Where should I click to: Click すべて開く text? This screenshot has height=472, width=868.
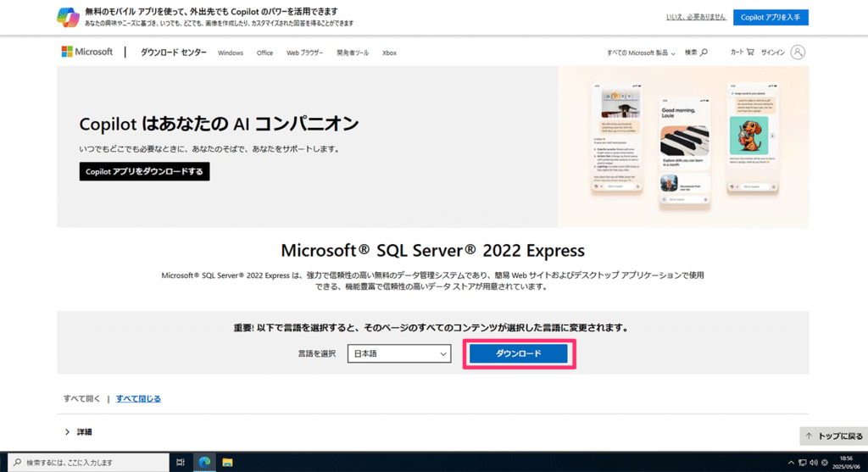tap(82, 398)
